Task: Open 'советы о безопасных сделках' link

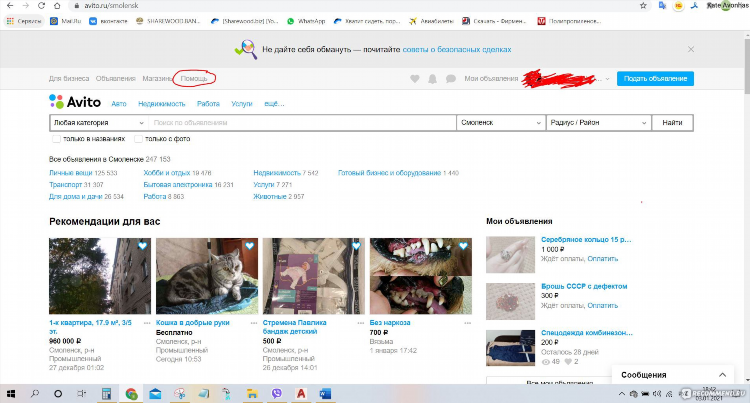Action: (x=457, y=49)
